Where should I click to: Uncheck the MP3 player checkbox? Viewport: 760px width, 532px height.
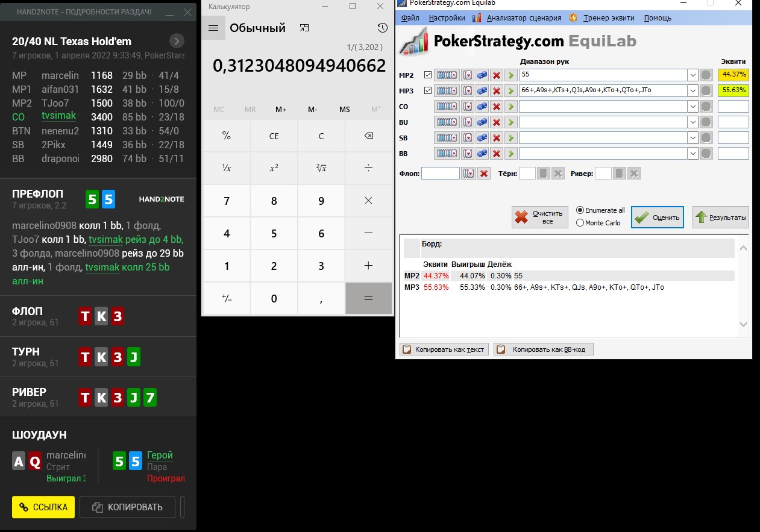click(428, 90)
